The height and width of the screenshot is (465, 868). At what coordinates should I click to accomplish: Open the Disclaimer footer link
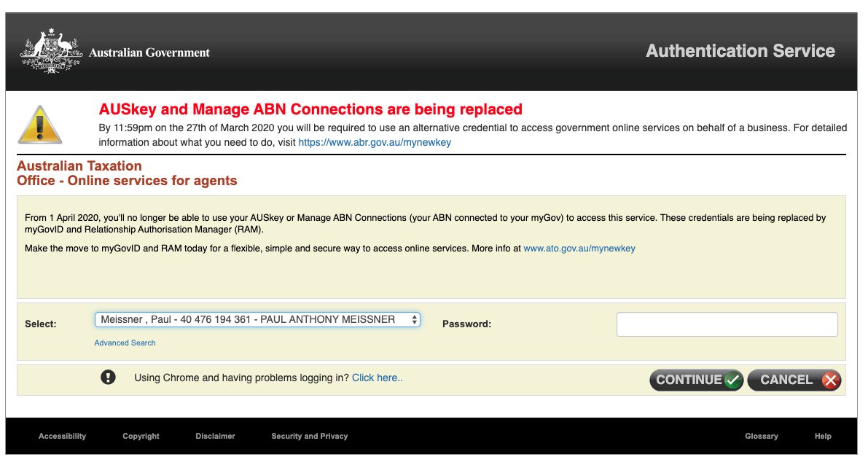[x=215, y=436]
